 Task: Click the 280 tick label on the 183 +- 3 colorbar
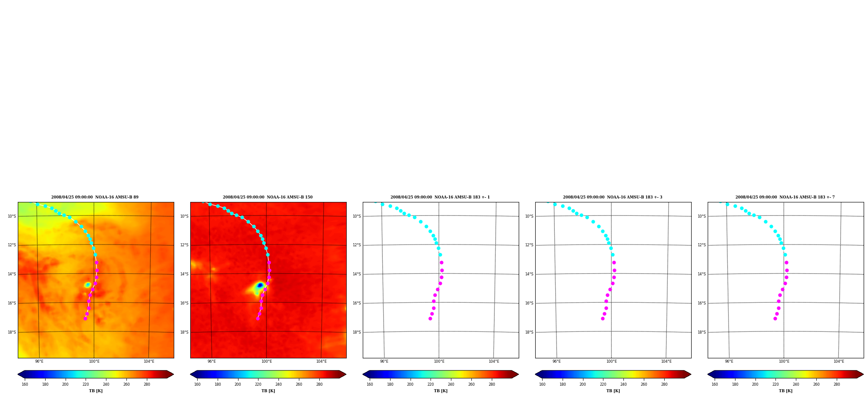click(x=664, y=384)
